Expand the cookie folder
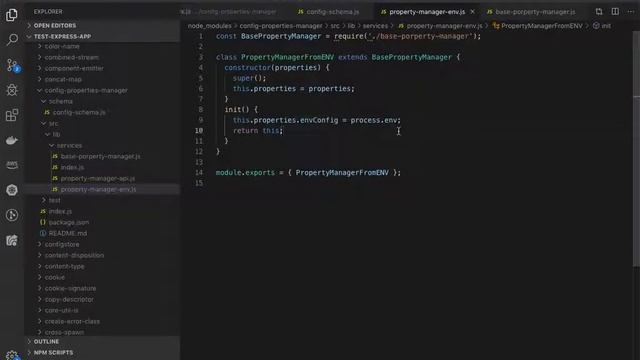This screenshot has width=640, height=360. click(102, 278)
